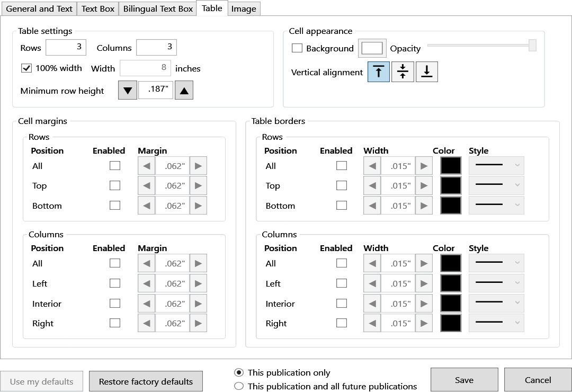
Task: Switch to Text Box tab
Action: [98, 9]
